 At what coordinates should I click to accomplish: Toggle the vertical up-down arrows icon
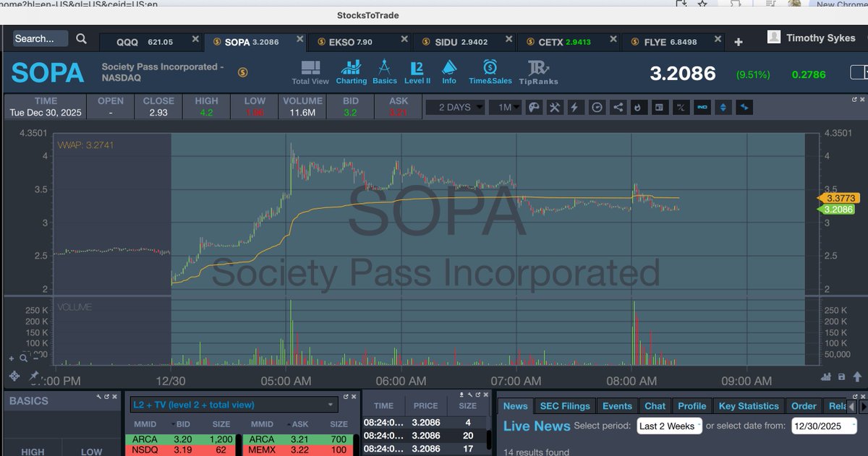[723, 107]
